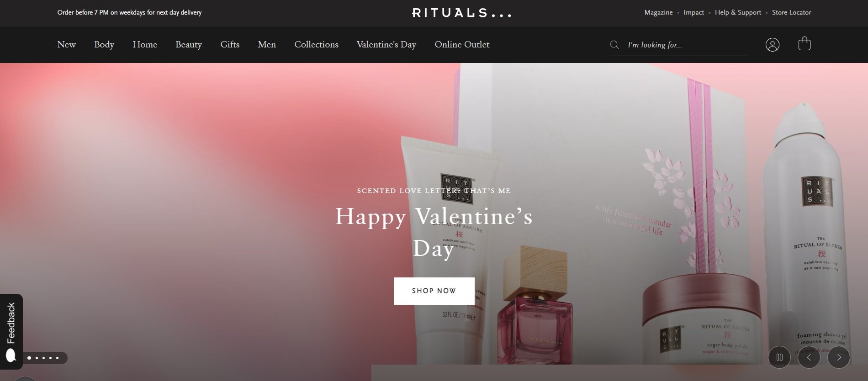Screen dimensions: 868x381
Task: Open the shopping bag icon
Action: tap(804, 44)
